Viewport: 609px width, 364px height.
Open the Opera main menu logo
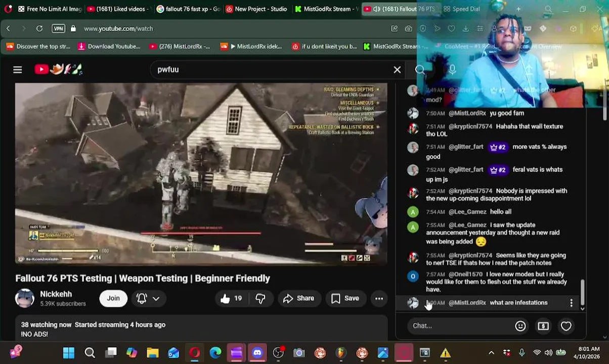(x=8, y=9)
